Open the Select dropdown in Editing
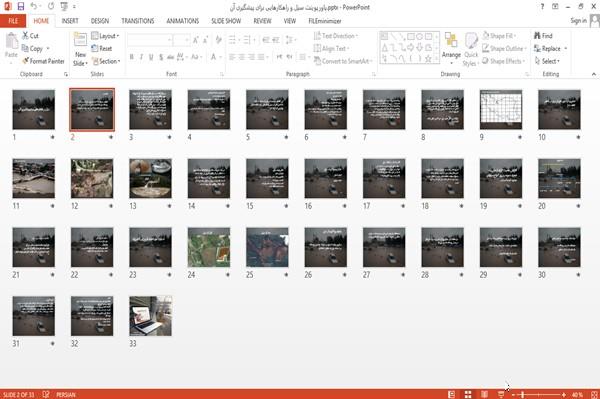 pos(547,61)
